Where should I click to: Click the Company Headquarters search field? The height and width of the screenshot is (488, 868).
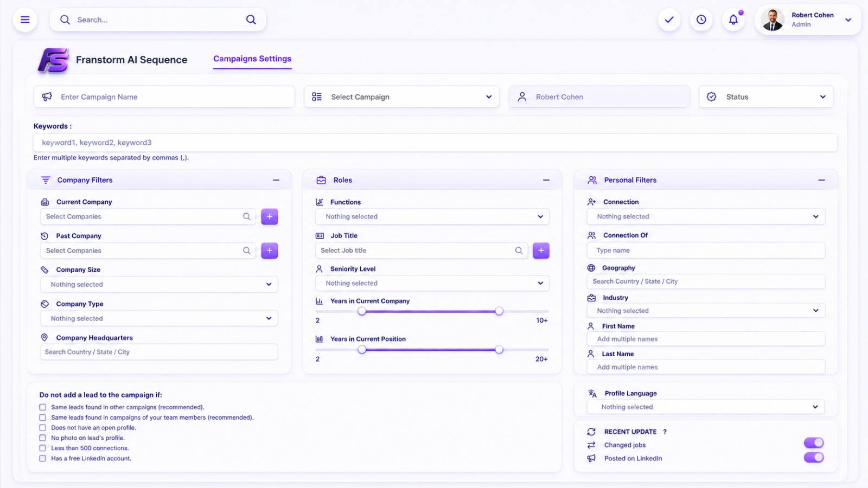click(159, 352)
